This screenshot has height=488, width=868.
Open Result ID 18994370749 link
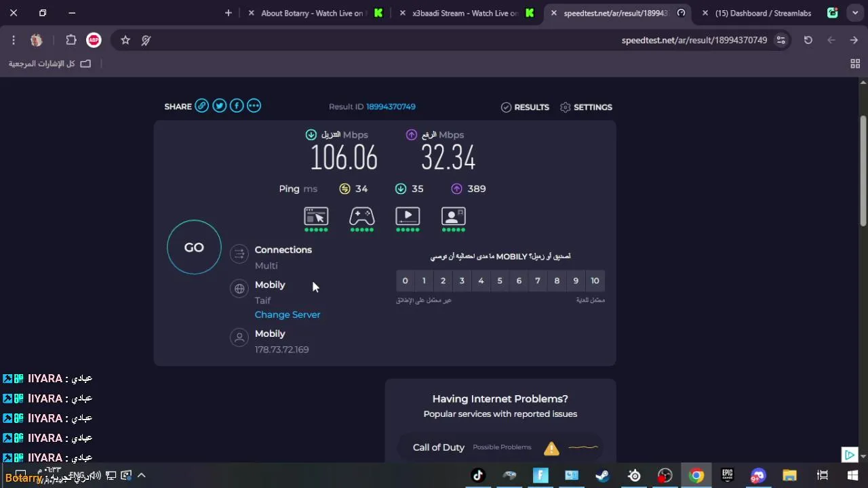(x=391, y=106)
